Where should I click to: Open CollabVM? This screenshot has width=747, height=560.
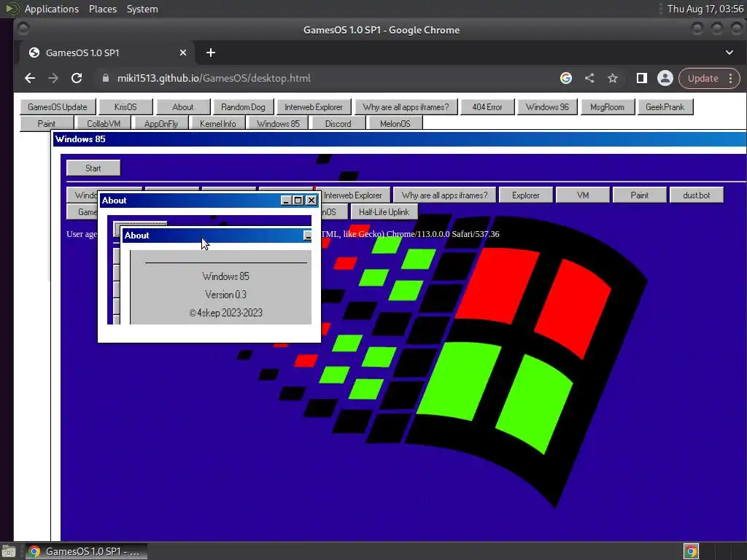(104, 123)
